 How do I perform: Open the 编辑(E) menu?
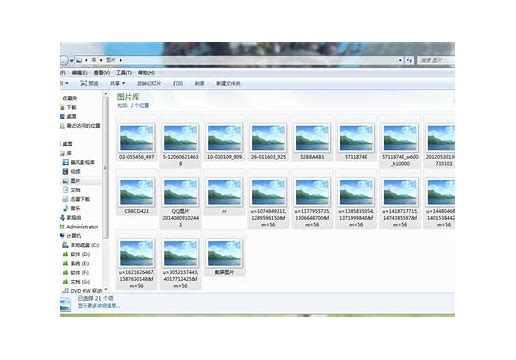(79, 73)
